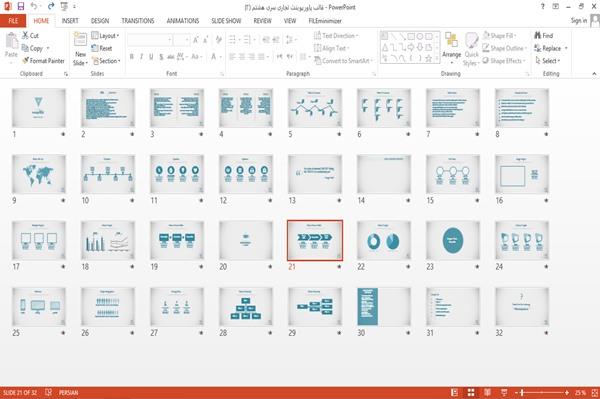Click the PERSIAN language indicator
600x399 pixels.
point(68,392)
